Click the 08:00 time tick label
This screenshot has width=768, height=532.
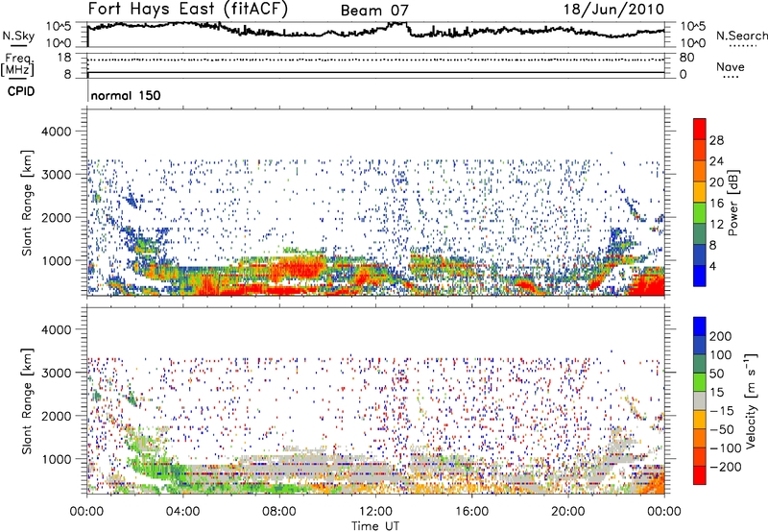[279, 512]
